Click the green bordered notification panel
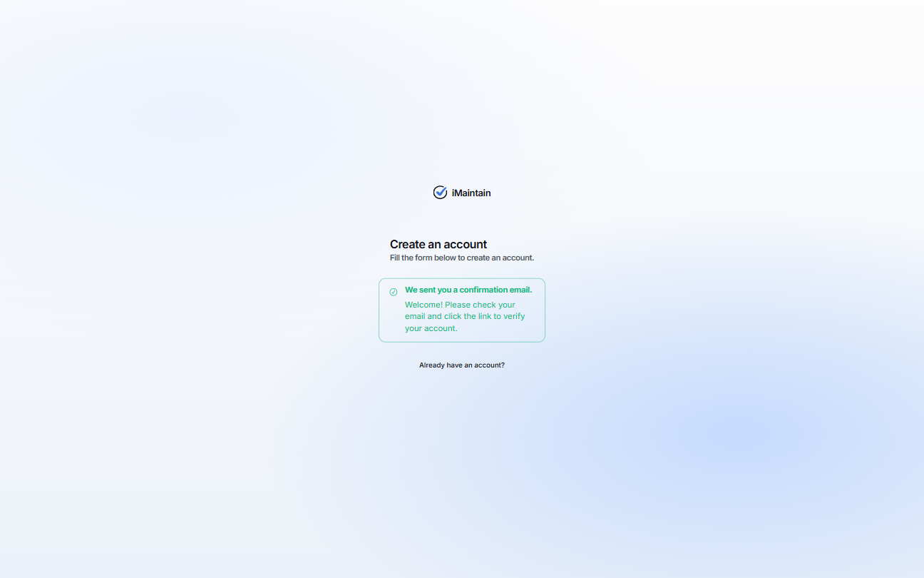This screenshot has width=924, height=578. click(461, 310)
